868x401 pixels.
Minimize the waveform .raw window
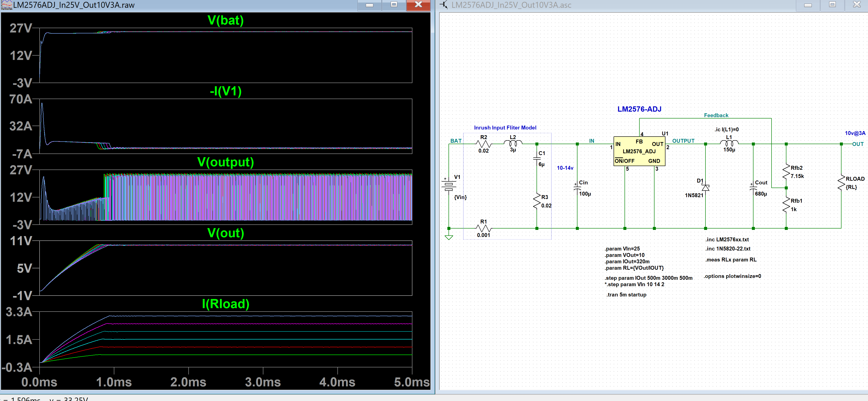pos(369,5)
